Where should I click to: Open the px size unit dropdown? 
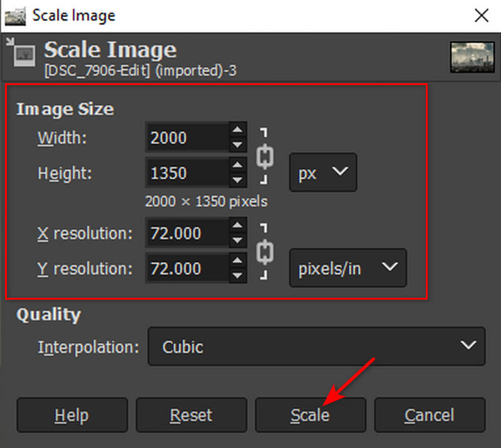323,173
